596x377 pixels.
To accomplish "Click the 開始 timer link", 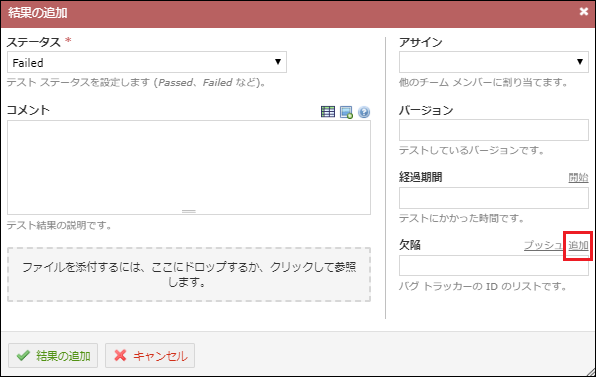I will click(578, 177).
